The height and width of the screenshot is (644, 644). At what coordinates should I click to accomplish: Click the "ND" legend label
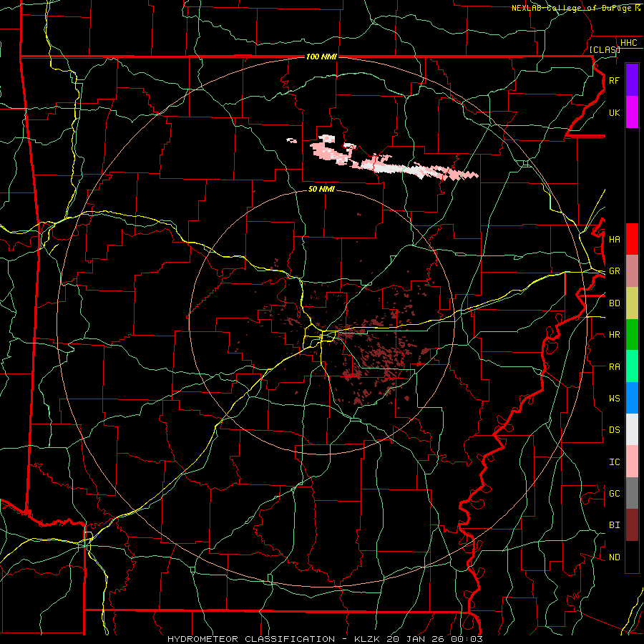[614, 557]
